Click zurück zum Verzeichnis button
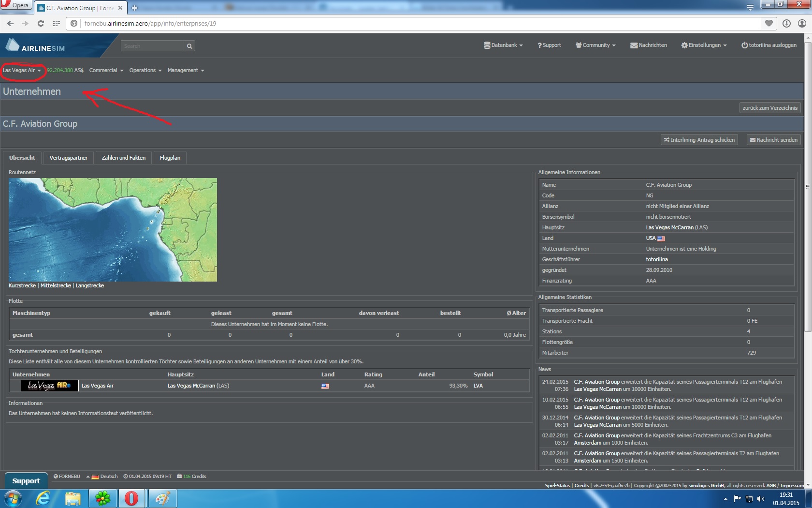 pyautogui.click(x=770, y=108)
